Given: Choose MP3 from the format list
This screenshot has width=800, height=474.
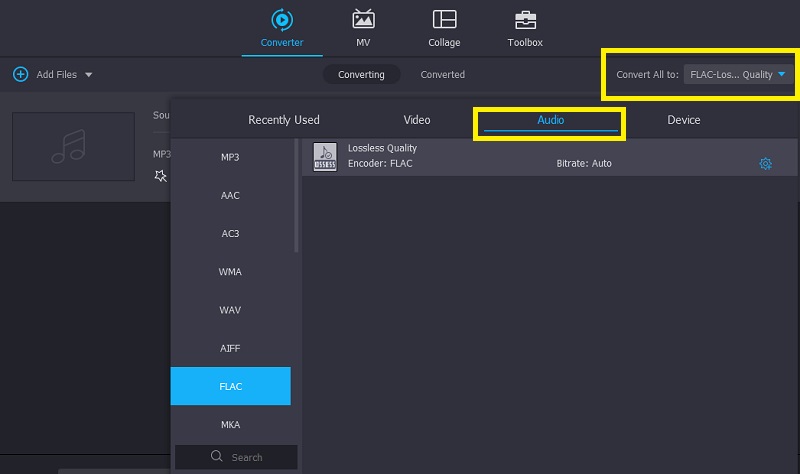Looking at the screenshot, I should [x=230, y=157].
